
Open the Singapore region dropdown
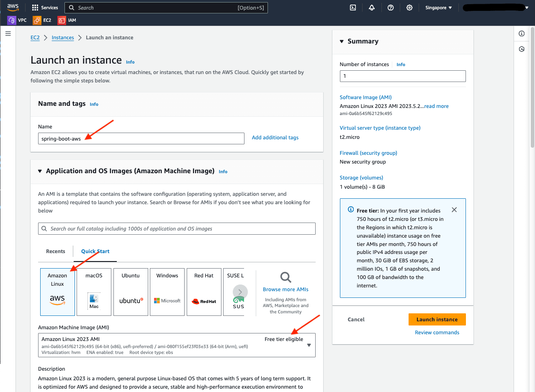[x=438, y=8]
